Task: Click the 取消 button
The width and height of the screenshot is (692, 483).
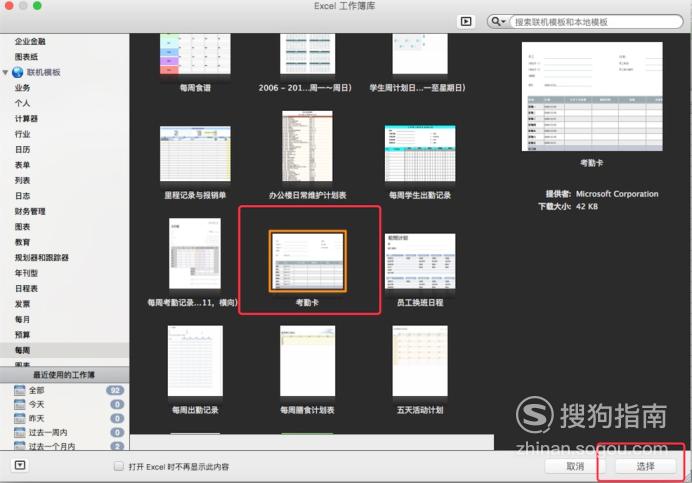Action: coord(575,466)
